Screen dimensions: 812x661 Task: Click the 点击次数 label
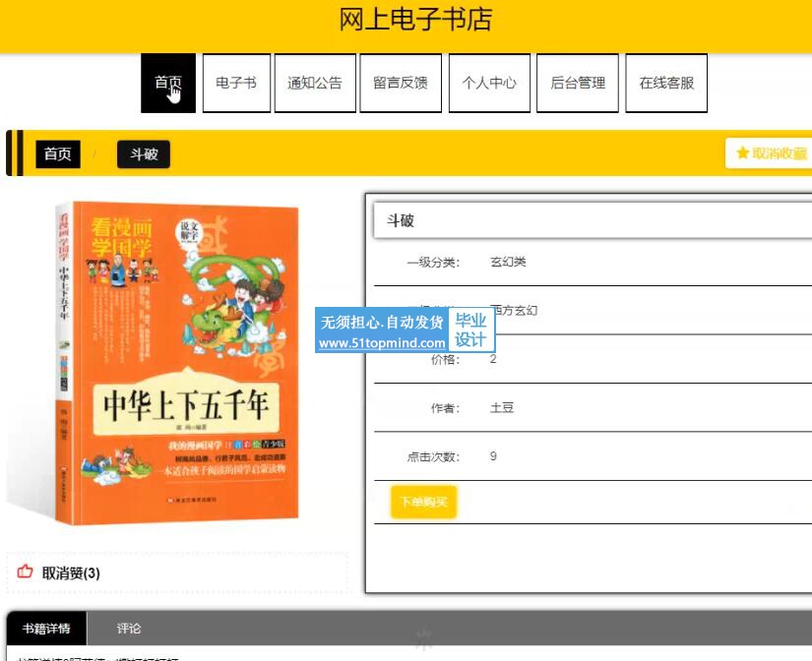point(433,457)
